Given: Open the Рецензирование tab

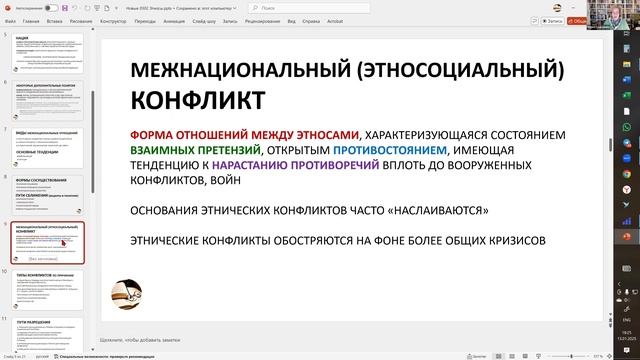Looking at the screenshot, I should click(x=262, y=21).
